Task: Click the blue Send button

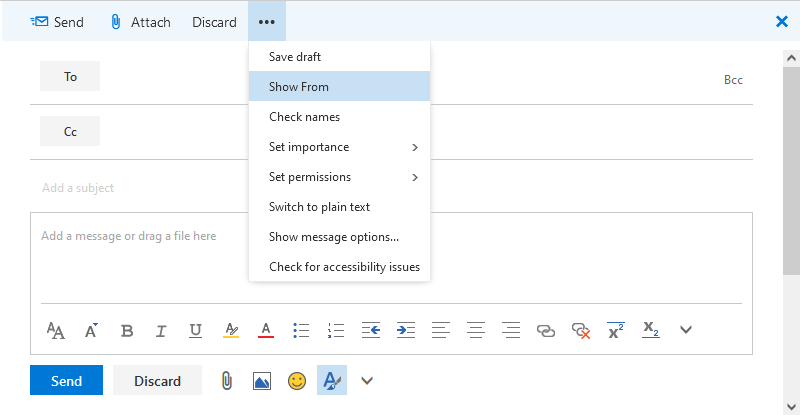Action: click(x=66, y=380)
